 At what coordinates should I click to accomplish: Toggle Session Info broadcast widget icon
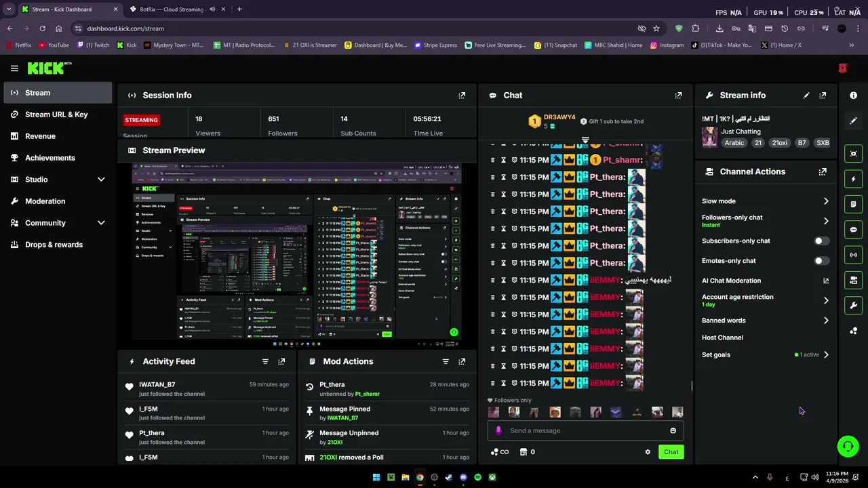point(854,255)
